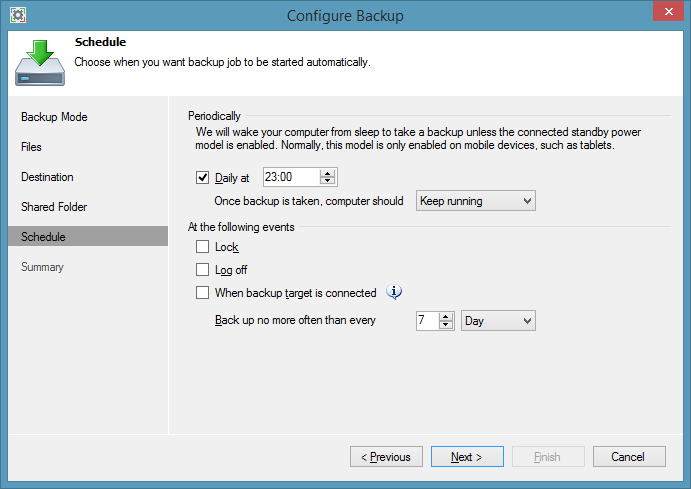Tick the Log off checkbox
This screenshot has width=691, height=489.
pyautogui.click(x=203, y=270)
